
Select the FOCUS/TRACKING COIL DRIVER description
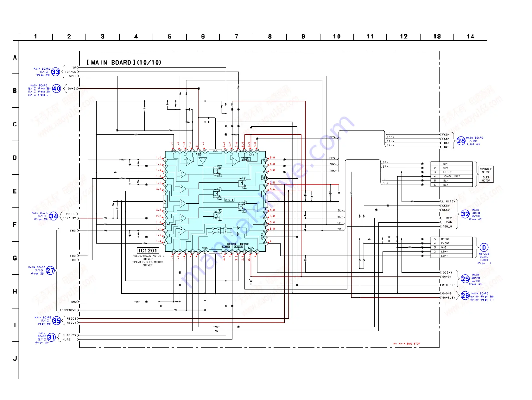click(x=148, y=257)
